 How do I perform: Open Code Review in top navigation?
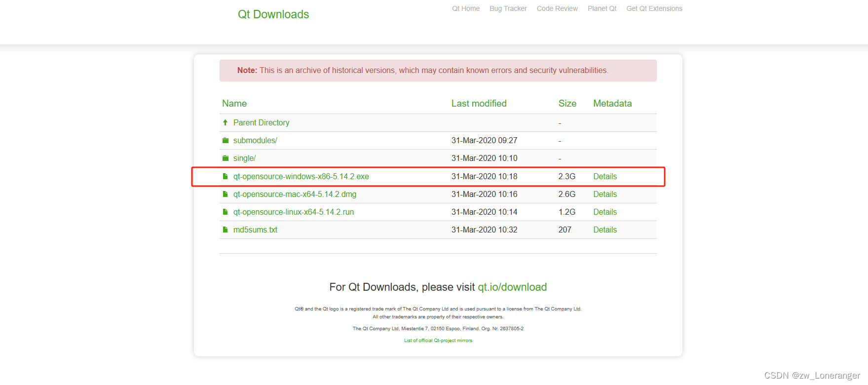coord(557,8)
